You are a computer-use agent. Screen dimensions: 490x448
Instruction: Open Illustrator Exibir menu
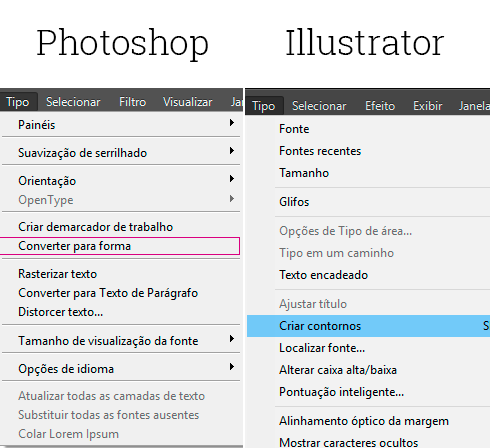(x=428, y=106)
